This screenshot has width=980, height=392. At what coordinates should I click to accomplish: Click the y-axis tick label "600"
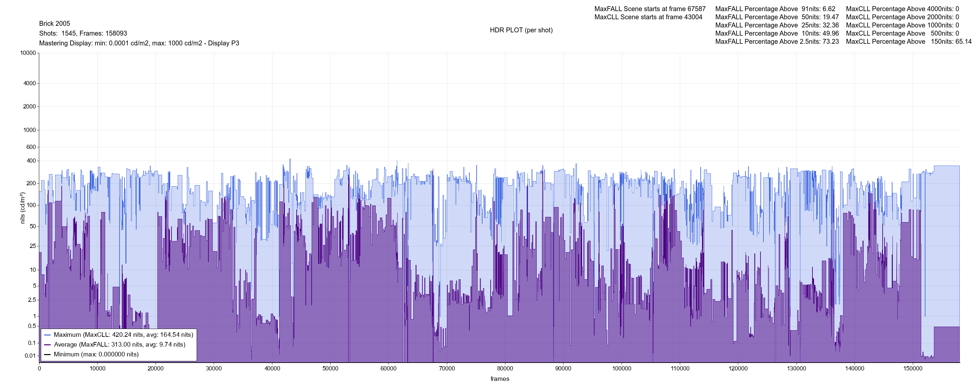[31, 147]
